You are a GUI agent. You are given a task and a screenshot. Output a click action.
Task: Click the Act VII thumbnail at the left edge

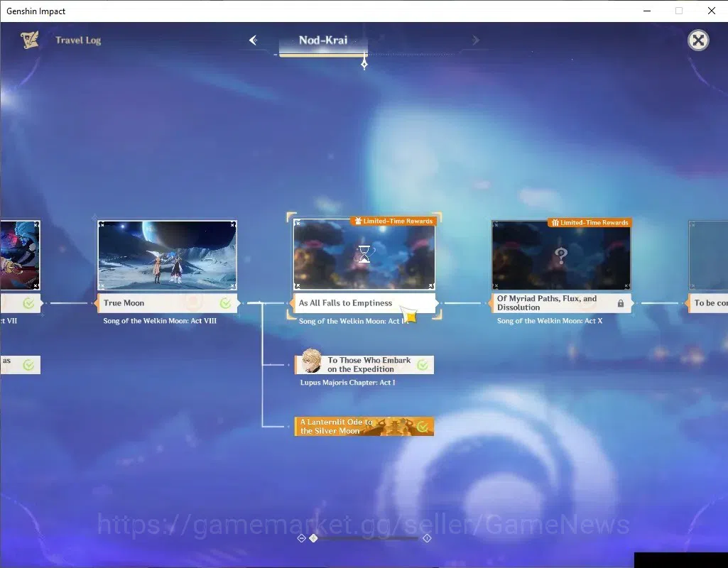point(20,255)
